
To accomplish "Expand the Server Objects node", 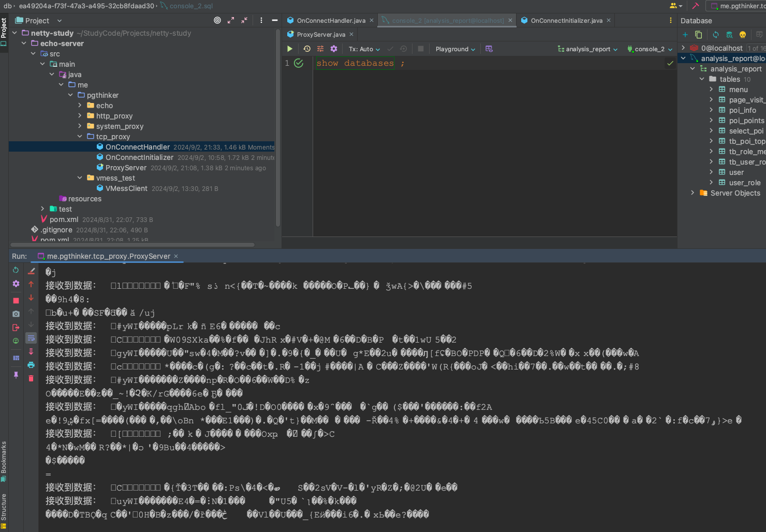I will click(693, 193).
